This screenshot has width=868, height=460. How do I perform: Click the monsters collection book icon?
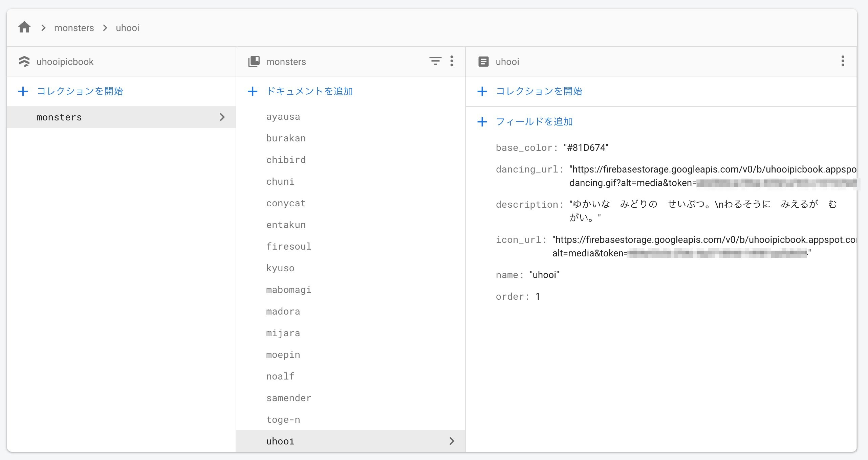coord(254,61)
